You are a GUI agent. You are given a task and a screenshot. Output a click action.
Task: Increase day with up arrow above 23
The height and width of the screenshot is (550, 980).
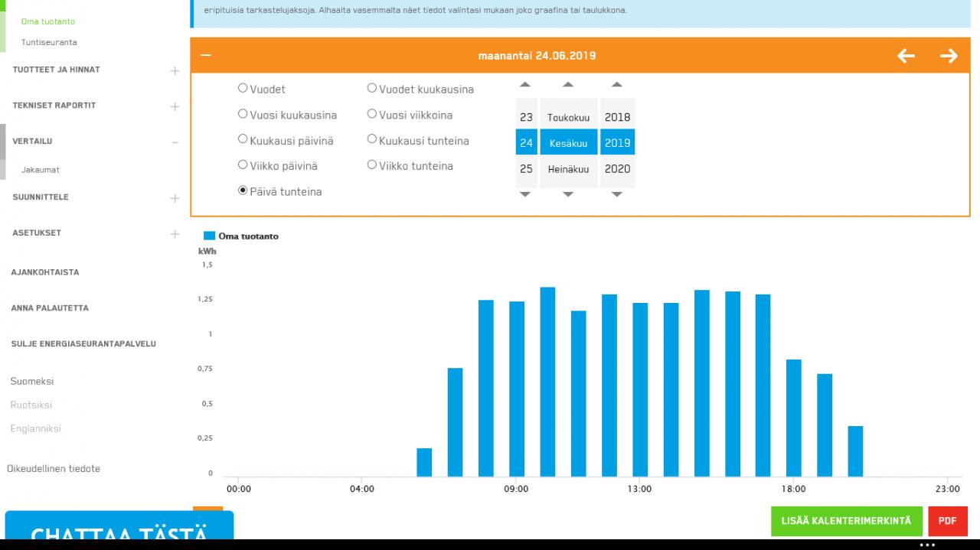(x=525, y=85)
